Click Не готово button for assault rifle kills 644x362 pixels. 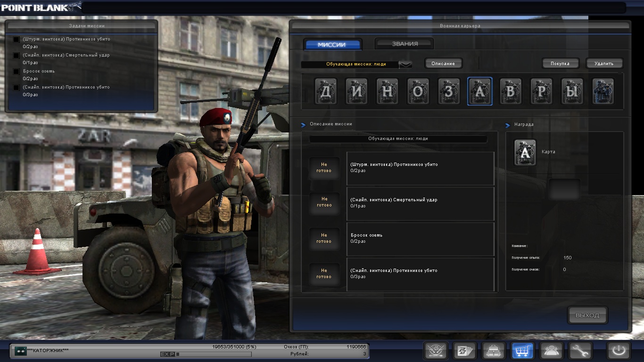324,168
